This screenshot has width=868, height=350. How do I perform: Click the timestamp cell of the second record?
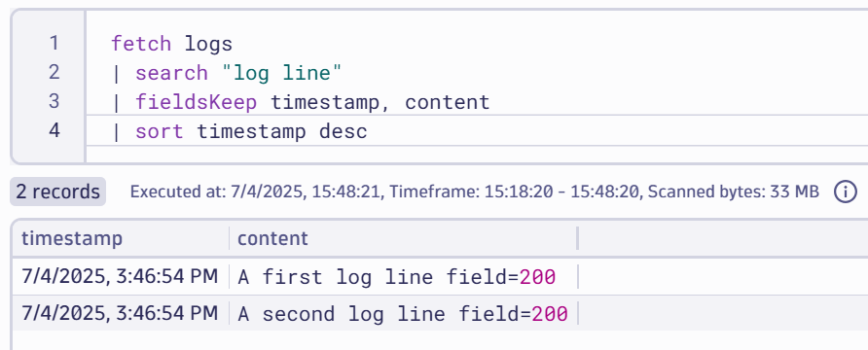tap(120, 313)
